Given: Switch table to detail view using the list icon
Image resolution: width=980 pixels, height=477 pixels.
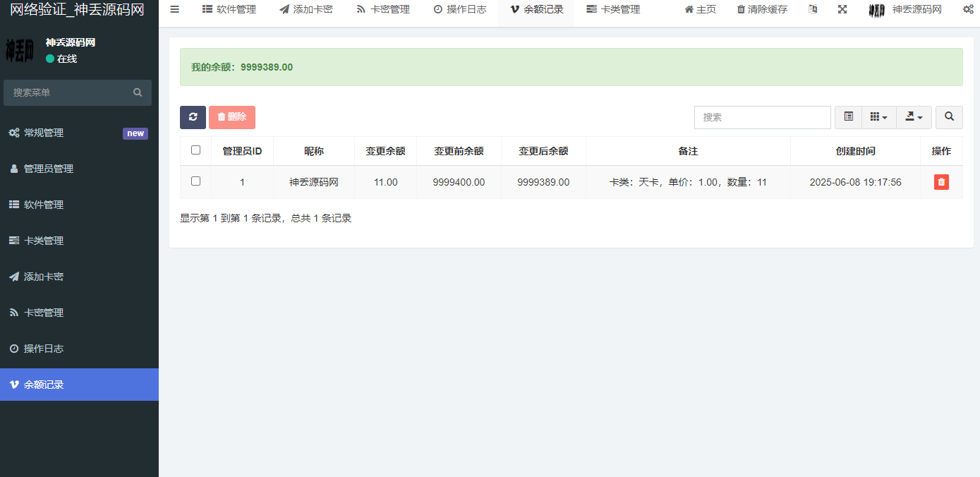Looking at the screenshot, I should pos(848,117).
